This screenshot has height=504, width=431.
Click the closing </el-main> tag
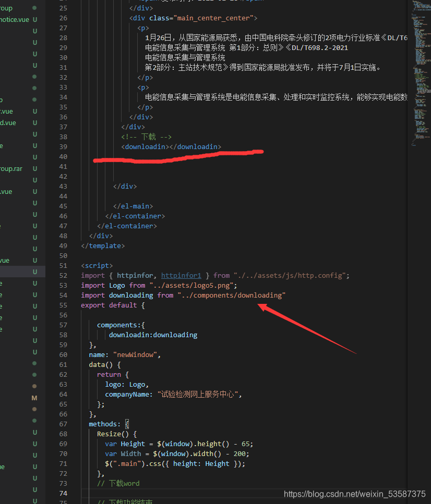coord(133,206)
